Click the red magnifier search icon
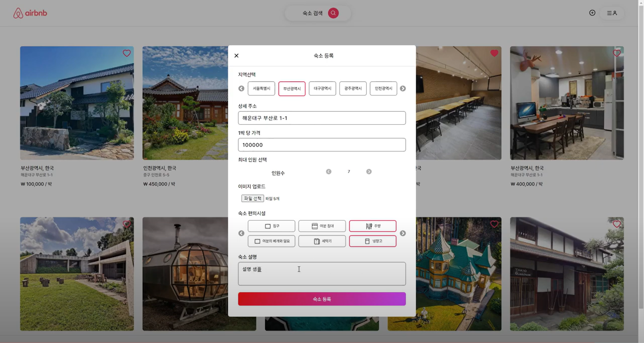Screen dimensions: 644x343 pyautogui.click(x=333, y=13)
